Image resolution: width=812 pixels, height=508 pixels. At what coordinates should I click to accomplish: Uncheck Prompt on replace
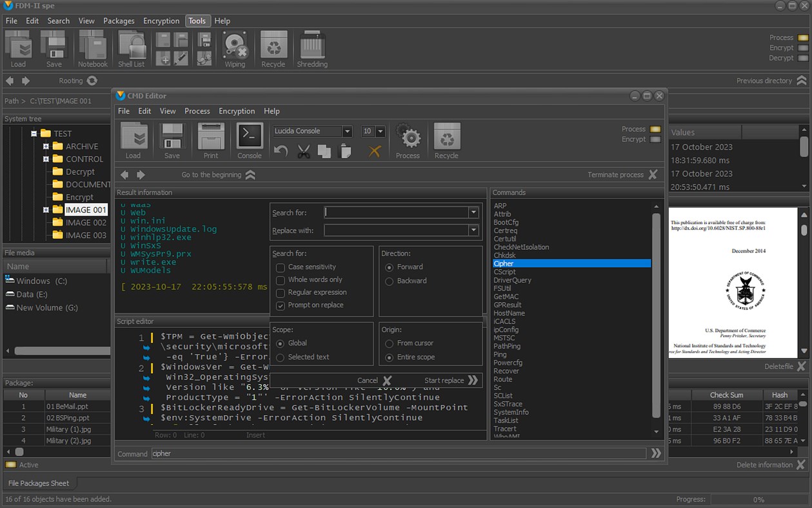[281, 306]
